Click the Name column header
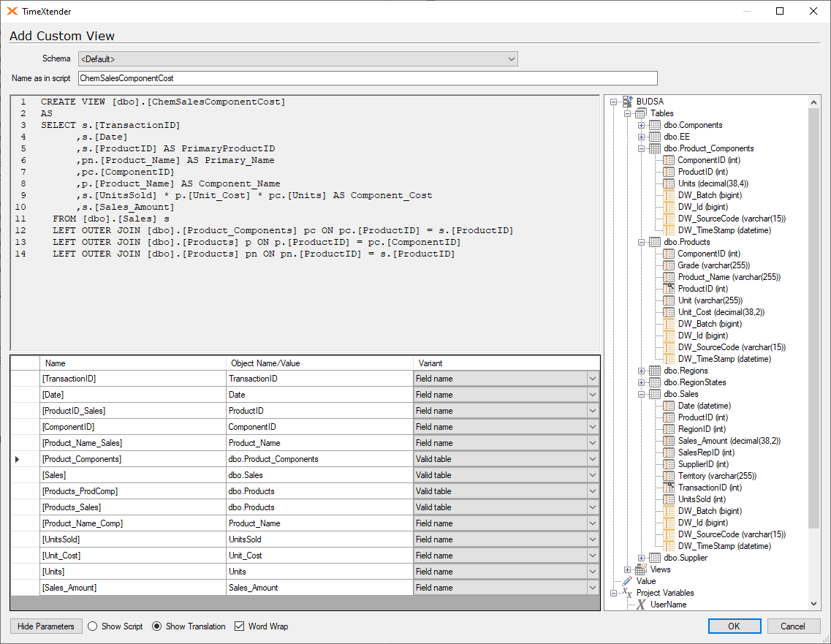The height and width of the screenshot is (644, 831). (x=133, y=363)
